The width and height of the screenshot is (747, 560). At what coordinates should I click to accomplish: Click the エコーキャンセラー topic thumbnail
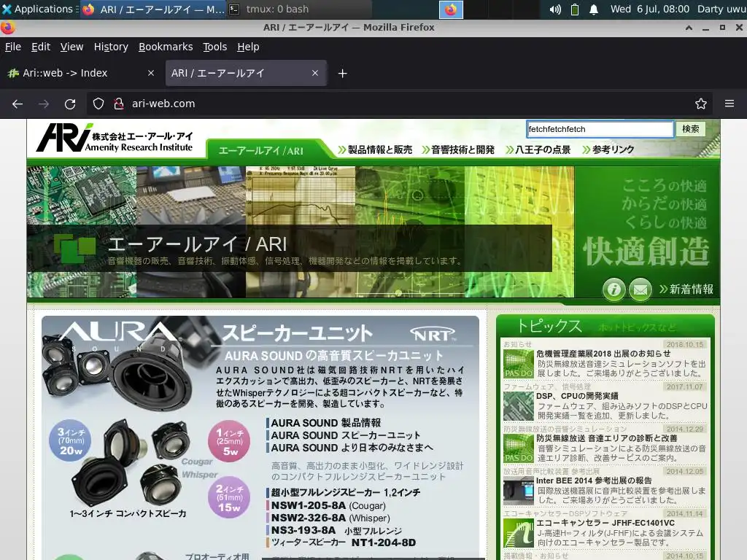[519, 533]
